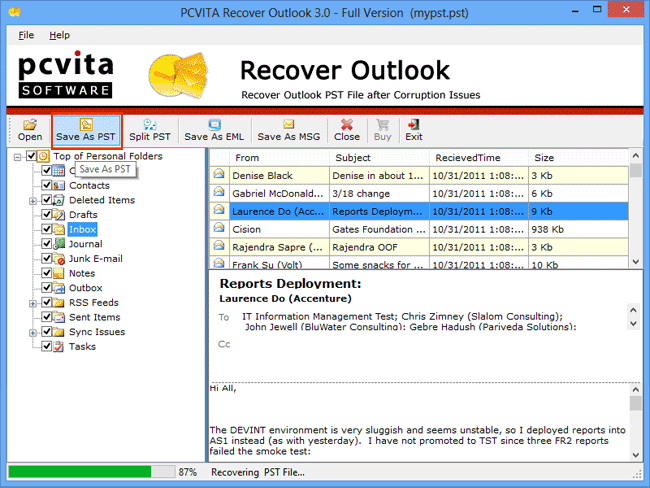The height and width of the screenshot is (488, 650).
Task: Select the Sent Items folder
Action: coord(95,317)
